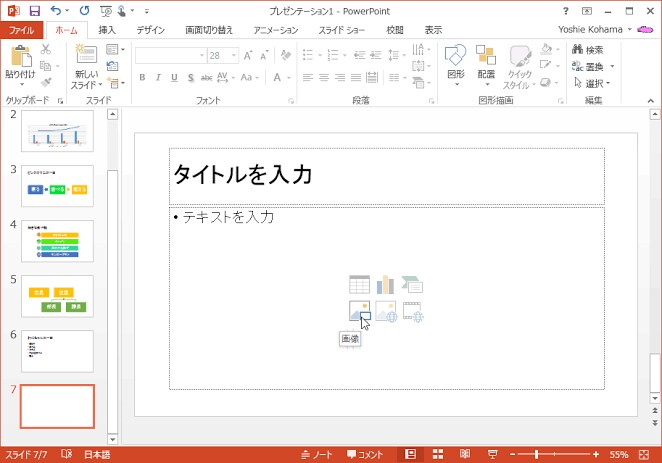Decrease font size button
The image size is (662, 463).
(264, 55)
